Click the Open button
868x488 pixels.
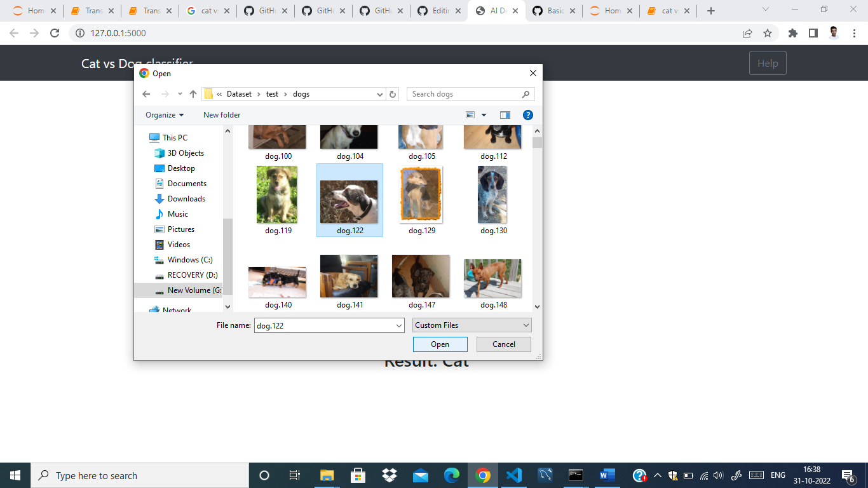click(x=440, y=344)
